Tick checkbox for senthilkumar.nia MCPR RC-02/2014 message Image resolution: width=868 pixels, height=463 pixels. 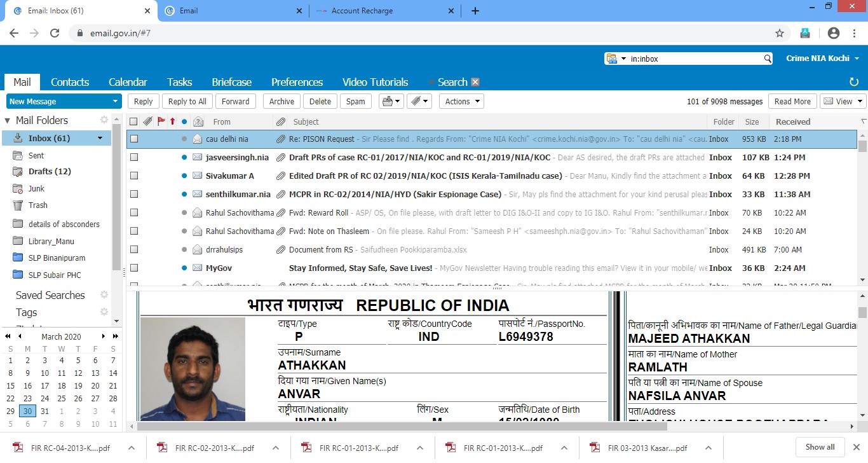(133, 194)
